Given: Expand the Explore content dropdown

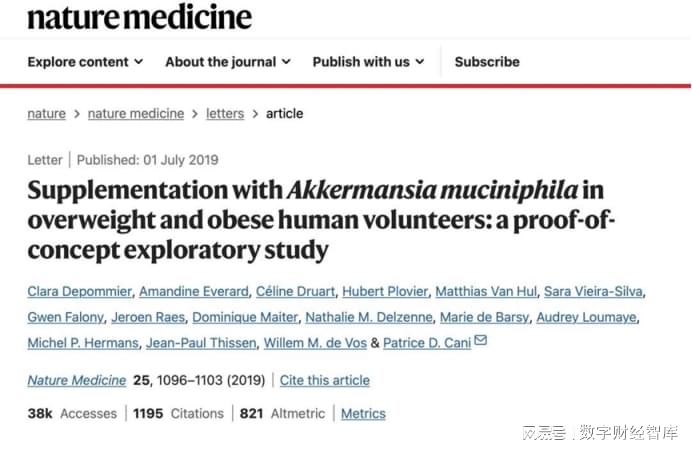Looking at the screenshot, I should point(85,62).
